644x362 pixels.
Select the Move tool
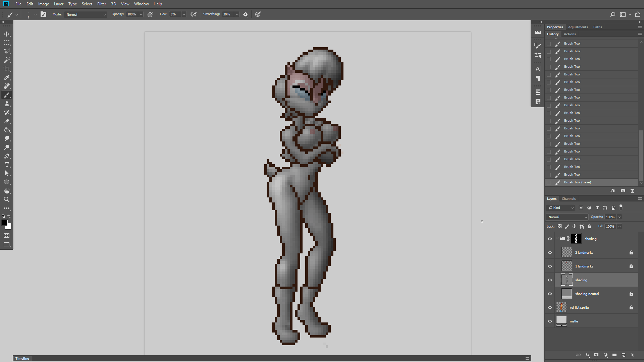click(x=7, y=34)
